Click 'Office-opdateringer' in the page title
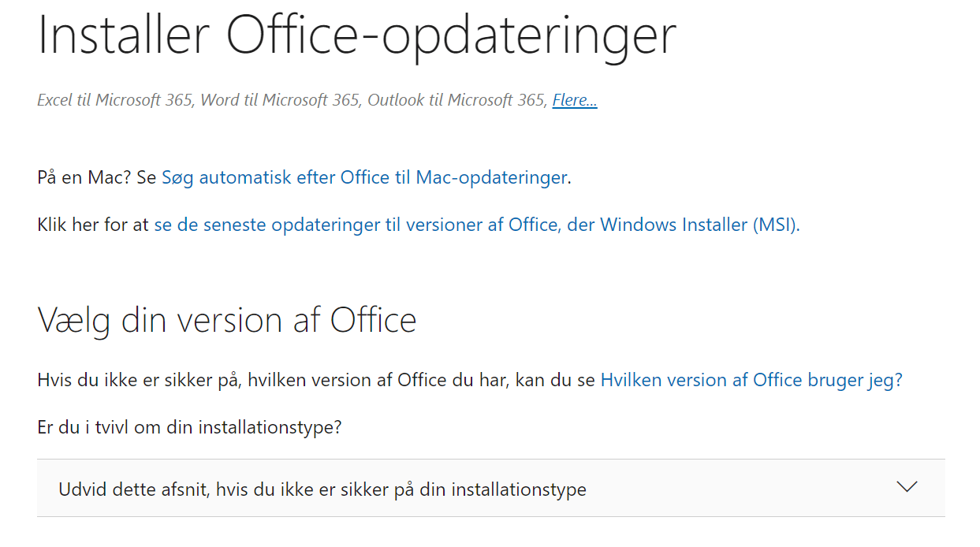The image size is (980, 547). tap(451, 34)
